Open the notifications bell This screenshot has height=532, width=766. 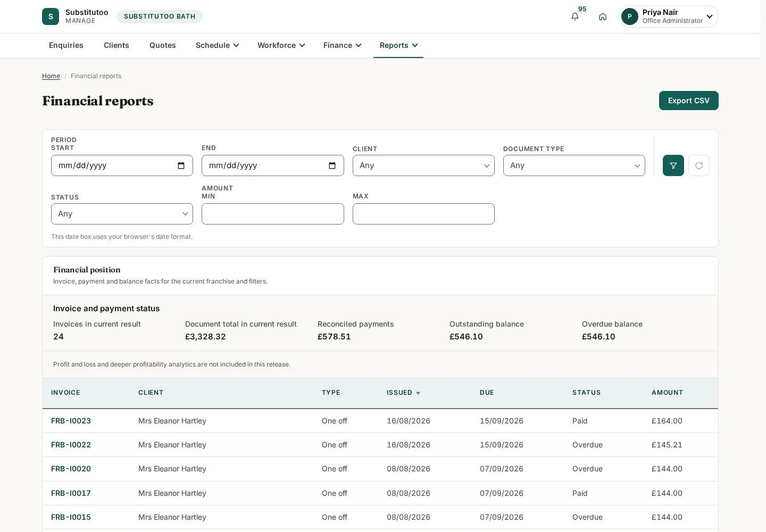(575, 16)
